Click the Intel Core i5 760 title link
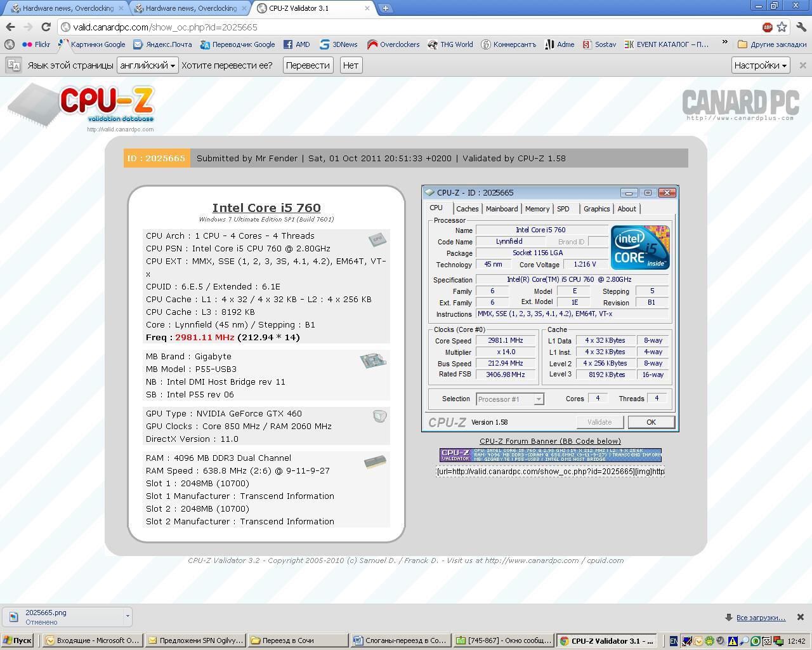 pos(266,208)
